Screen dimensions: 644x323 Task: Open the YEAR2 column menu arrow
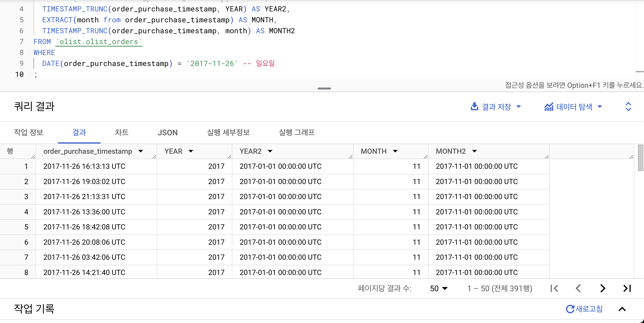tap(270, 151)
